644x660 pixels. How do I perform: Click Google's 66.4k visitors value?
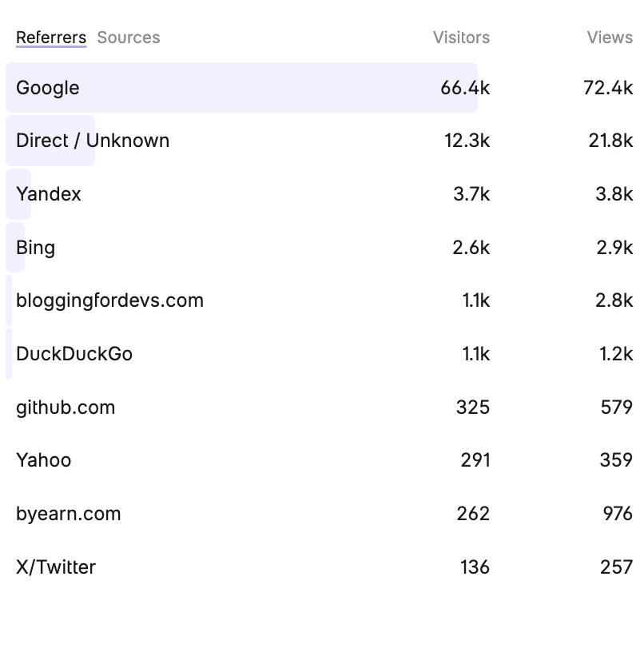[x=465, y=88]
